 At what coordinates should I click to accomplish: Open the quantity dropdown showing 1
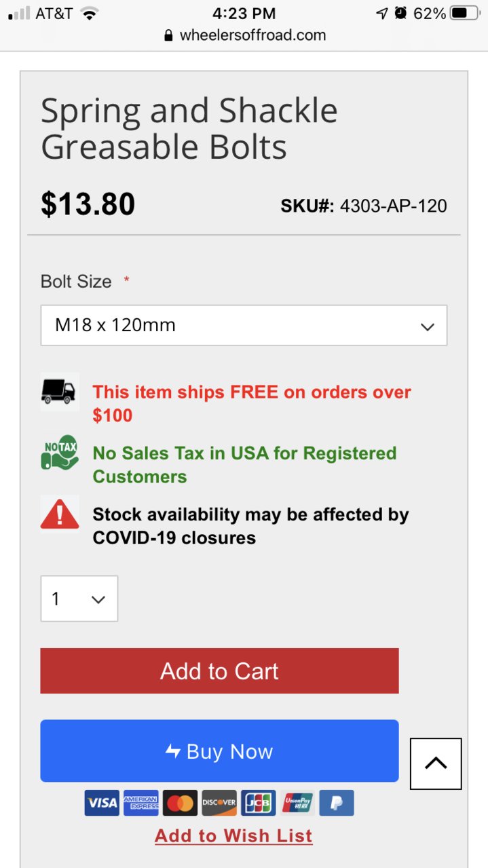[x=79, y=599]
